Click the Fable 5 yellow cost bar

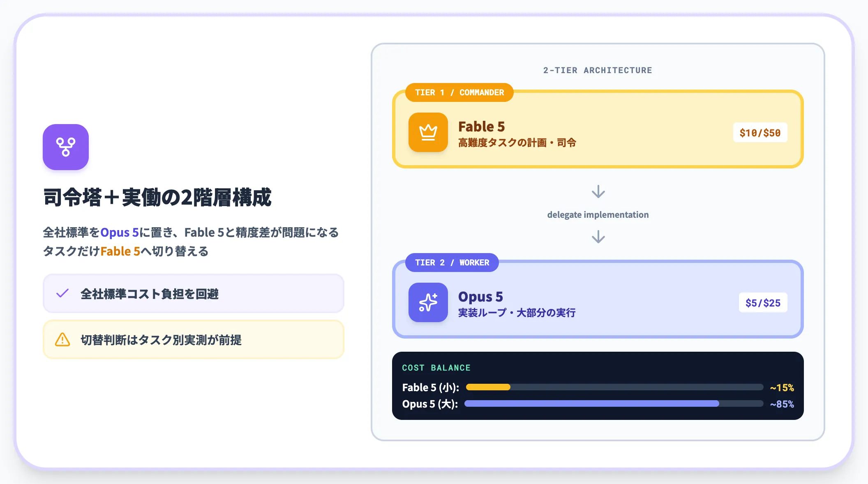(488, 387)
